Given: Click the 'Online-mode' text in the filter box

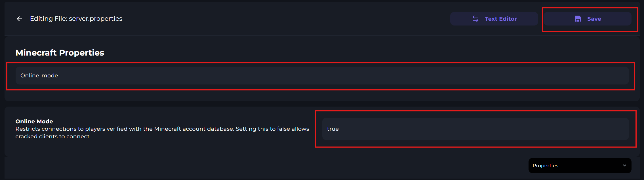Looking at the screenshot, I should click(39, 76).
